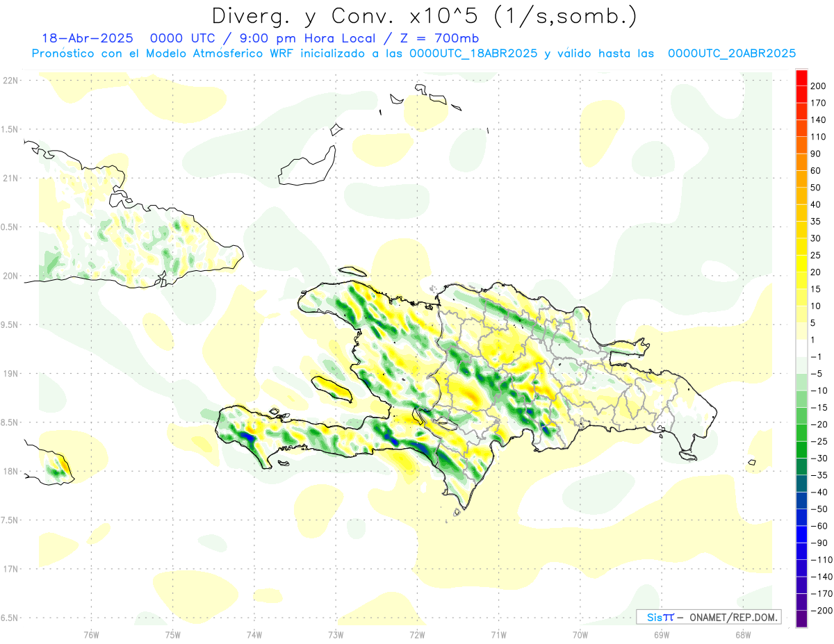Click the '71W' longitude axis label
Viewport: 834px width, 644px height.
[x=498, y=635]
